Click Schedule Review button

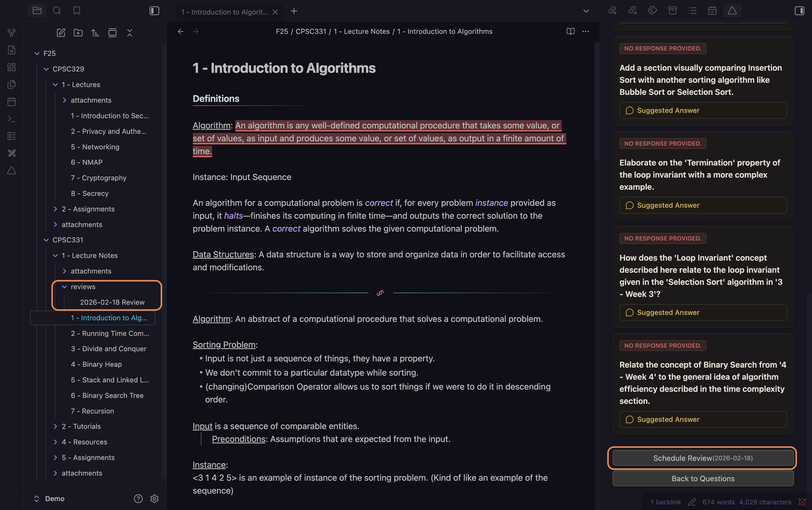click(703, 458)
